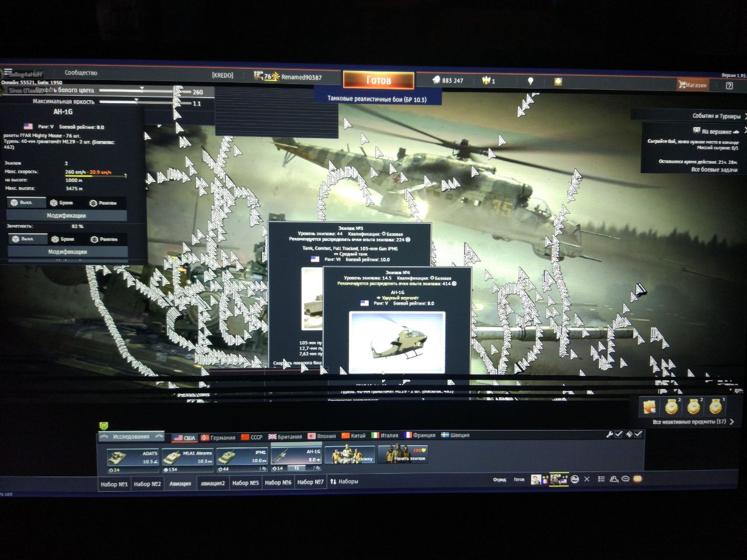The width and height of the screenshot is (747, 560).
Task: Select the lower Броня armor view
Action: point(62,239)
